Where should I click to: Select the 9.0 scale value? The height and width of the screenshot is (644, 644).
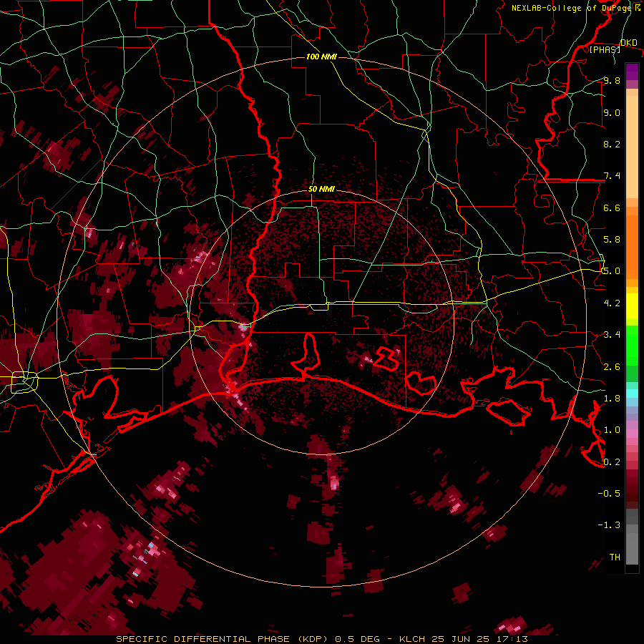click(x=612, y=112)
